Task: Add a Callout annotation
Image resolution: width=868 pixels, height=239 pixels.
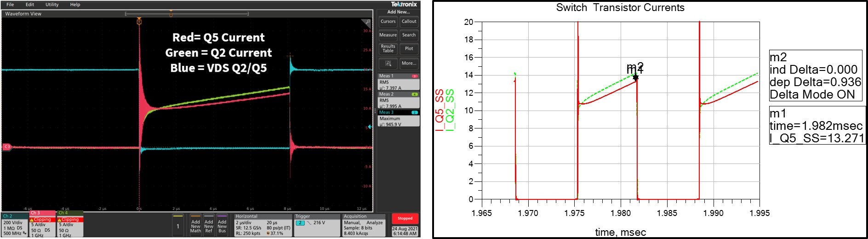Action: [x=409, y=21]
